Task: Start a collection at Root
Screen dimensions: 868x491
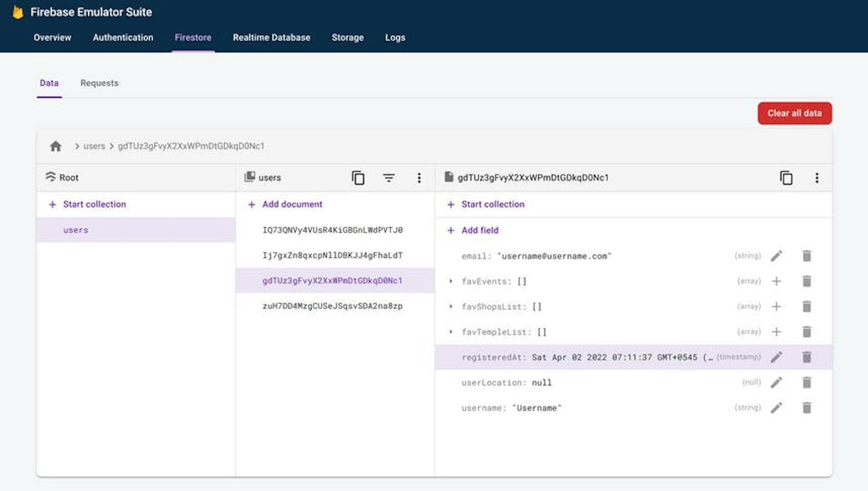Action: click(x=88, y=205)
